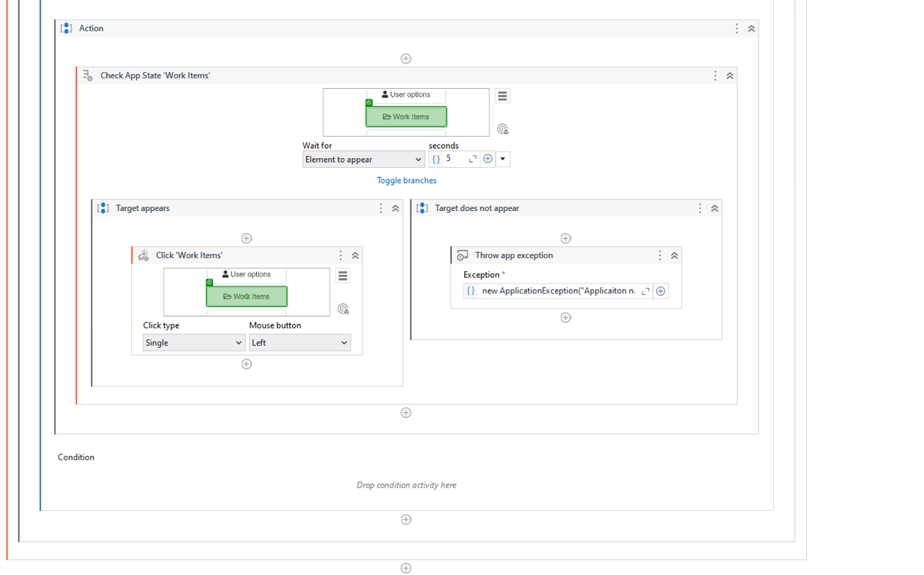Open Click 'Work Items' options menu
The width and height of the screenshot is (924, 575).
[x=341, y=255]
